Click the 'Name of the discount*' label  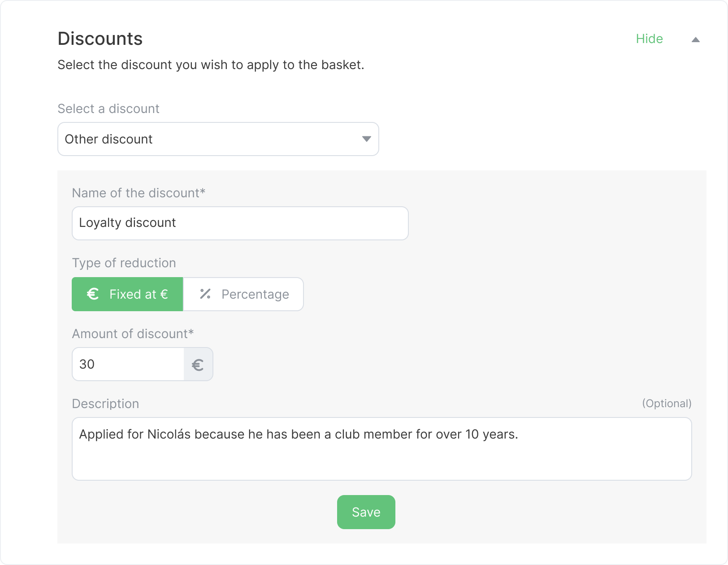tap(139, 193)
